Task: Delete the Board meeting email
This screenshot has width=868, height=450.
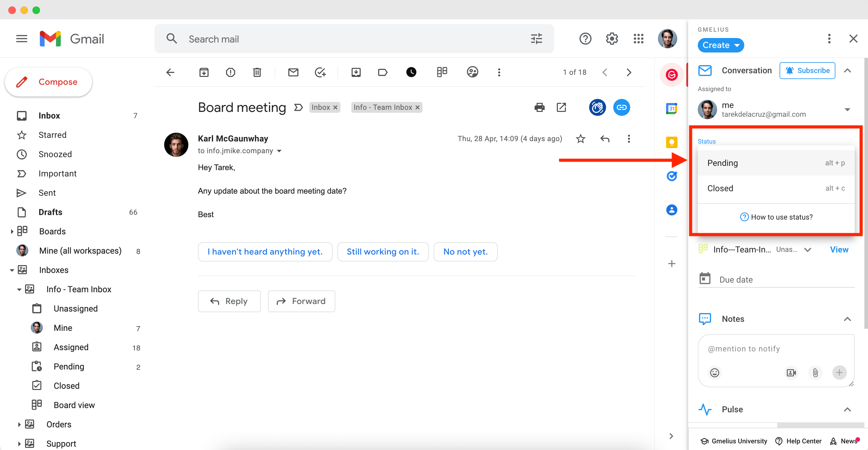Action: (x=257, y=72)
